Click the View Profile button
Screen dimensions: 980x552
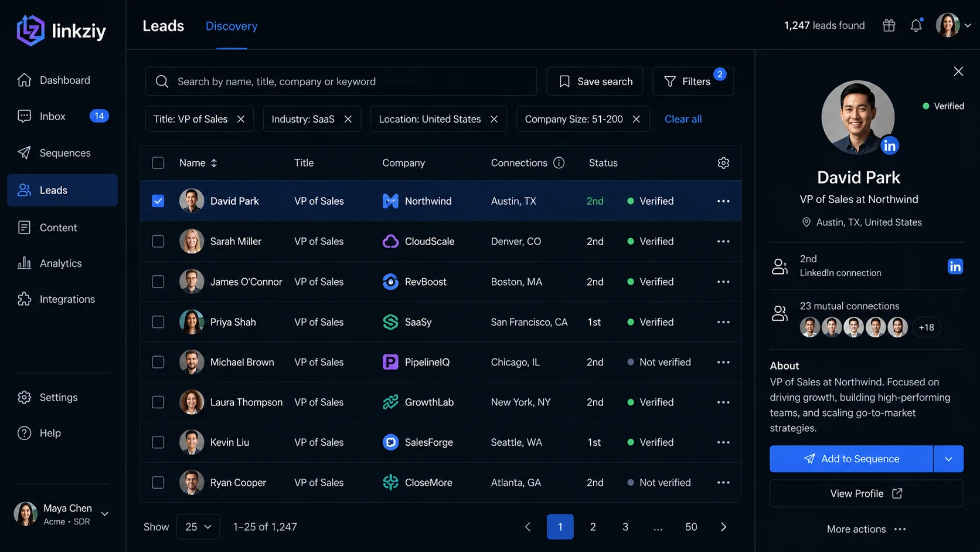(866, 493)
